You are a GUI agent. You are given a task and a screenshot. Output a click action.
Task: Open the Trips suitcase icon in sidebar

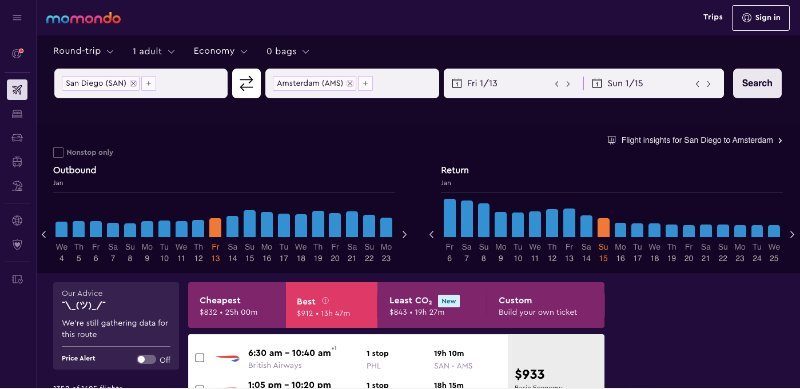click(x=17, y=279)
